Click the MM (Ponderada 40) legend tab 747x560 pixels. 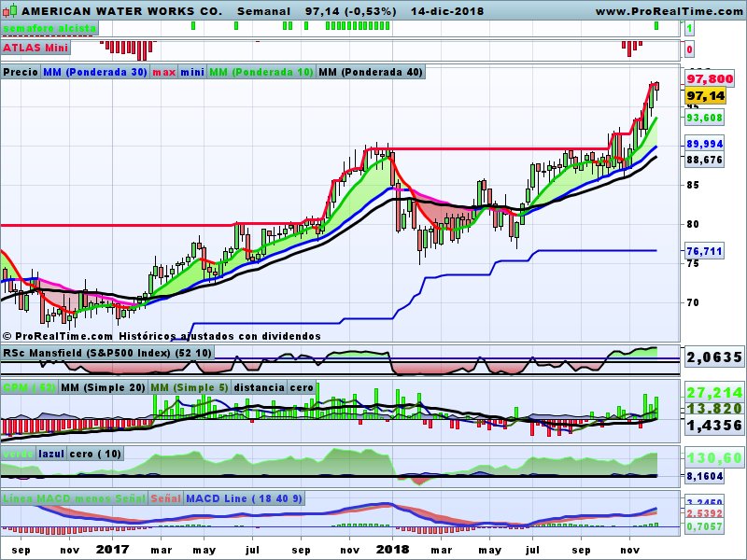coord(370,72)
